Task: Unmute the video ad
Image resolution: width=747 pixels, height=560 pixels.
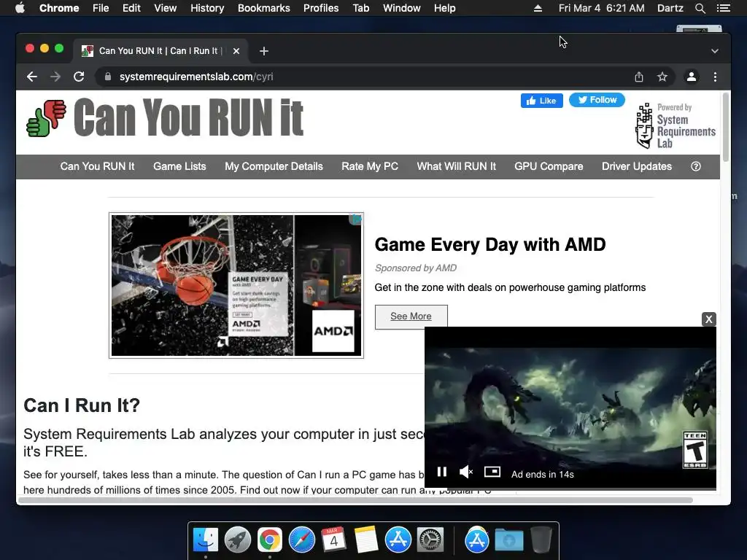Action: tap(466, 472)
